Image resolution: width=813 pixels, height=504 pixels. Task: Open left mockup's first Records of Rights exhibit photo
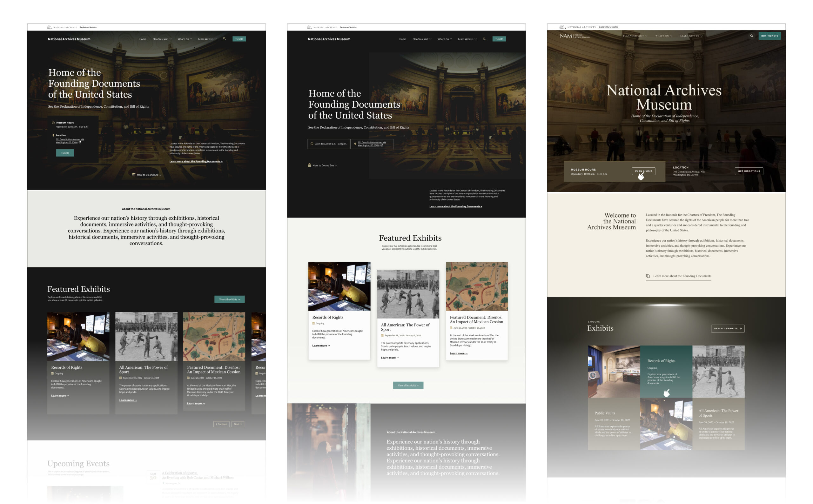[x=78, y=337]
